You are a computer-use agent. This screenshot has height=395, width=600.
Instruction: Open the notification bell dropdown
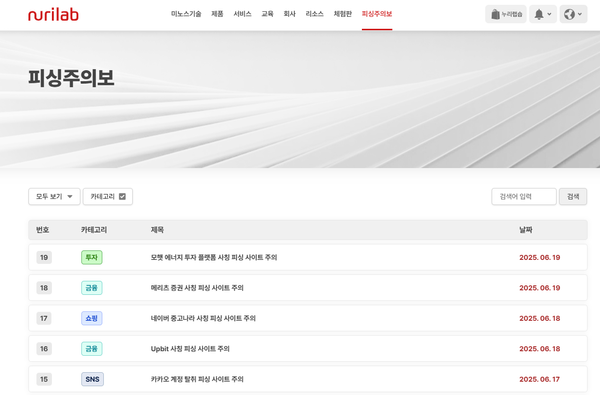tap(543, 14)
